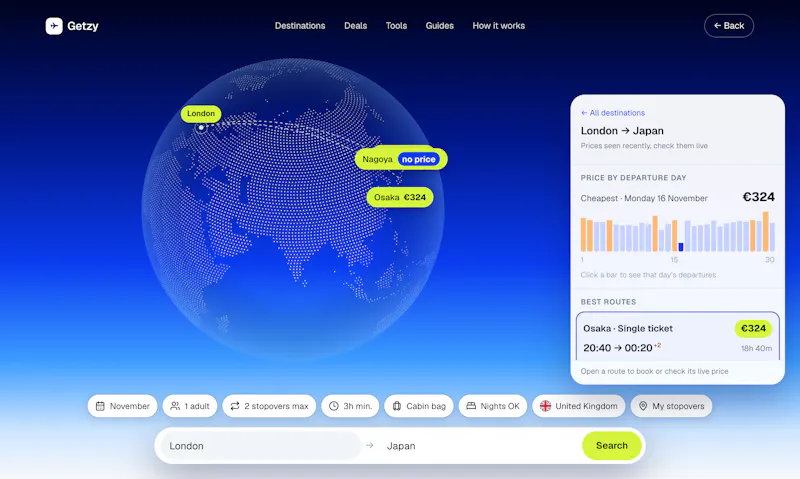Open How it works page
This screenshot has height=479, width=800.
498,26
